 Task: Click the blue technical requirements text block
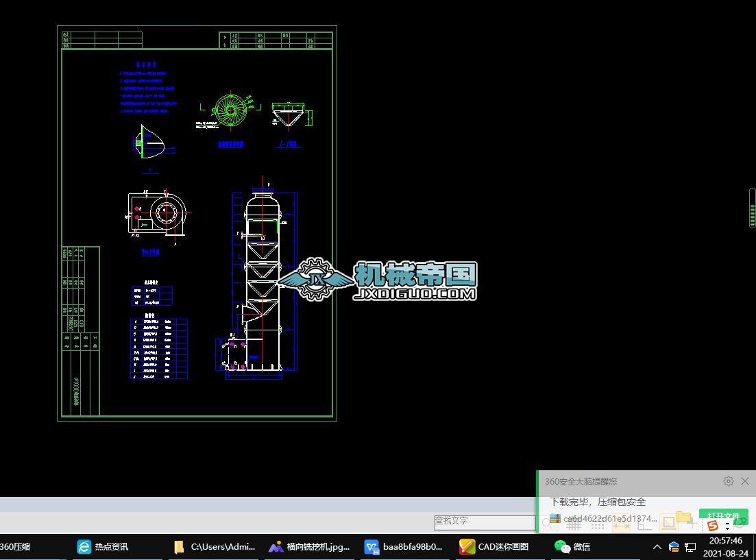click(x=147, y=88)
